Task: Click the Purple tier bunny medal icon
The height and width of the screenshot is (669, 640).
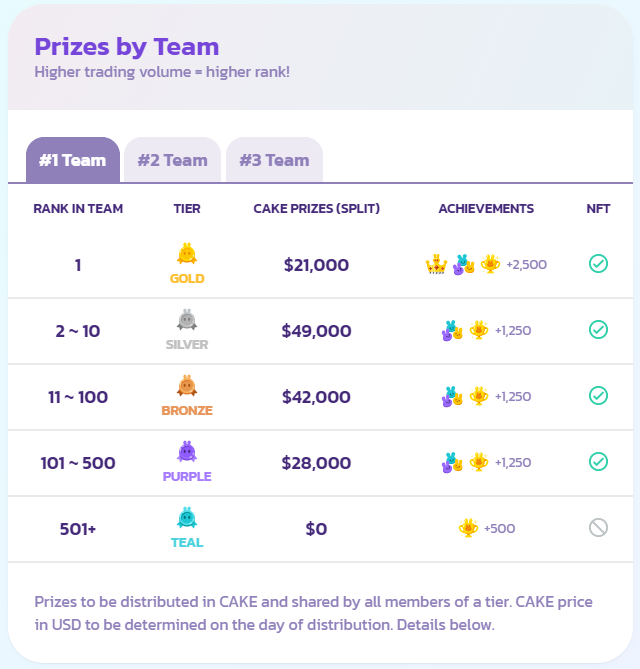Action: click(x=187, y=452)
